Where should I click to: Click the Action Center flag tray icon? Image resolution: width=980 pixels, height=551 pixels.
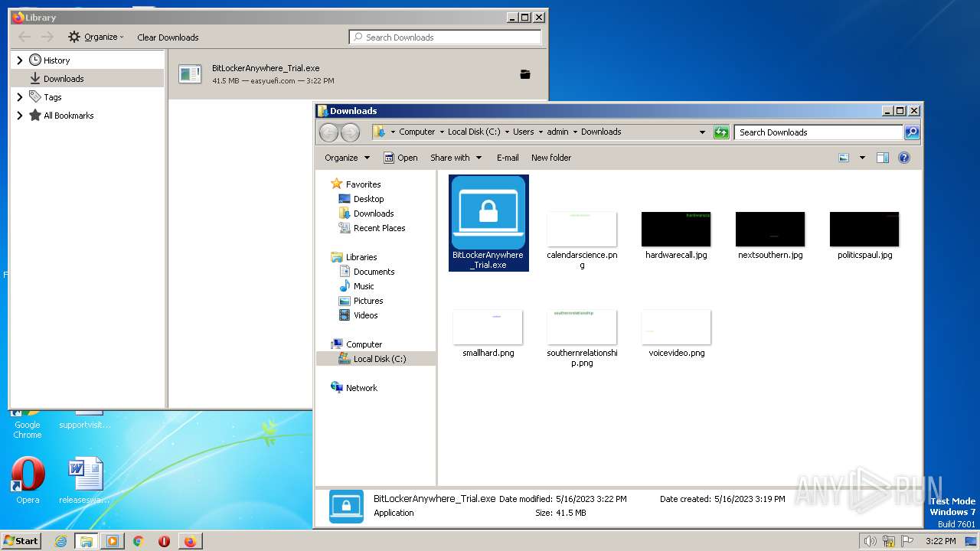click(908, 541)
